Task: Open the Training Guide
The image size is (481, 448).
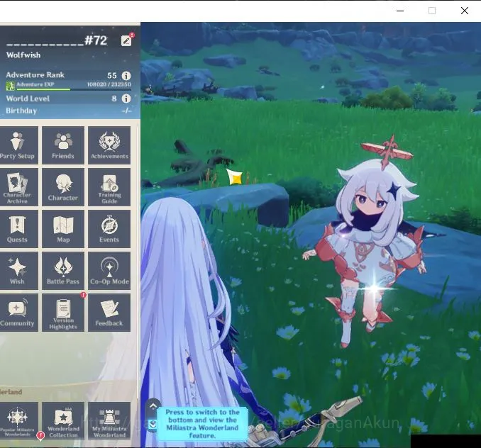Action: pos(109,187)
